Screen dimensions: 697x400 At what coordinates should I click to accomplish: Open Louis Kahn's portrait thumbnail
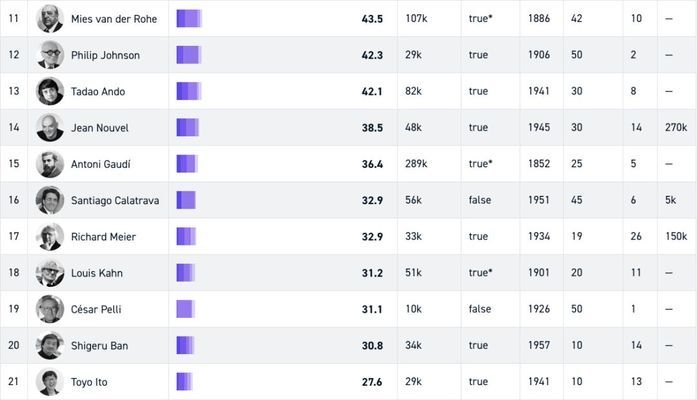point(50,273)
